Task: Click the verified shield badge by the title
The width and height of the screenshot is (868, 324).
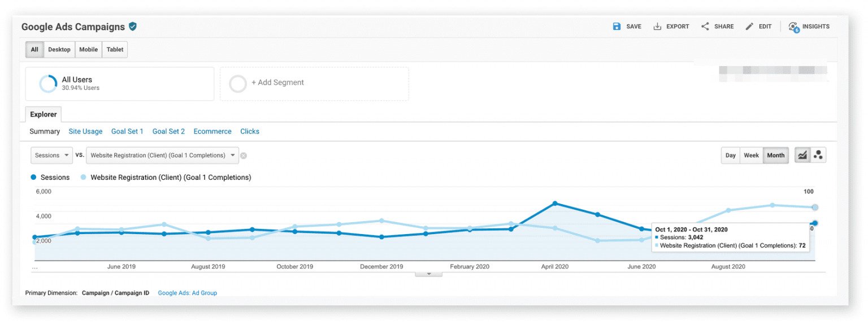Action: coord(133,27)
